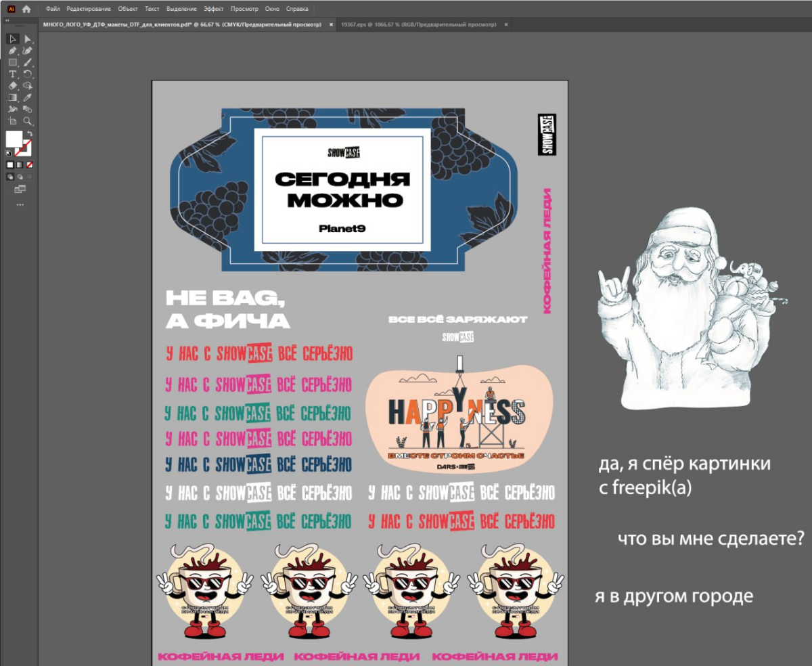This screenshot has height=666, width=812.
Task: Click the Planet9 text on label
Action: pyautogui.click(x=342, y=229)
